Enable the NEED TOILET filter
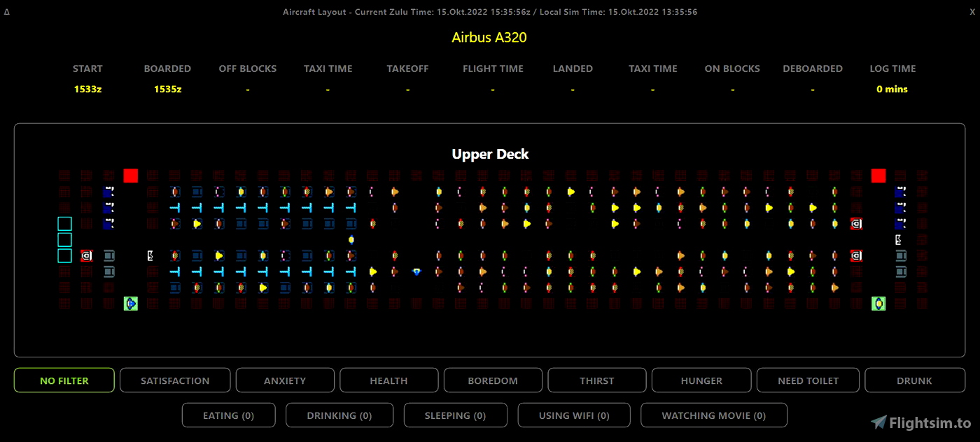This screenshot has height=442, width=980. pyautogui.click(x=808, y=380)
